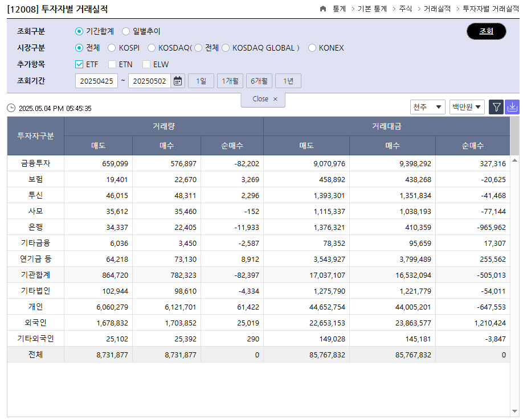
Task: Open the filter icon near top right
Action: (x=496, y=106)
